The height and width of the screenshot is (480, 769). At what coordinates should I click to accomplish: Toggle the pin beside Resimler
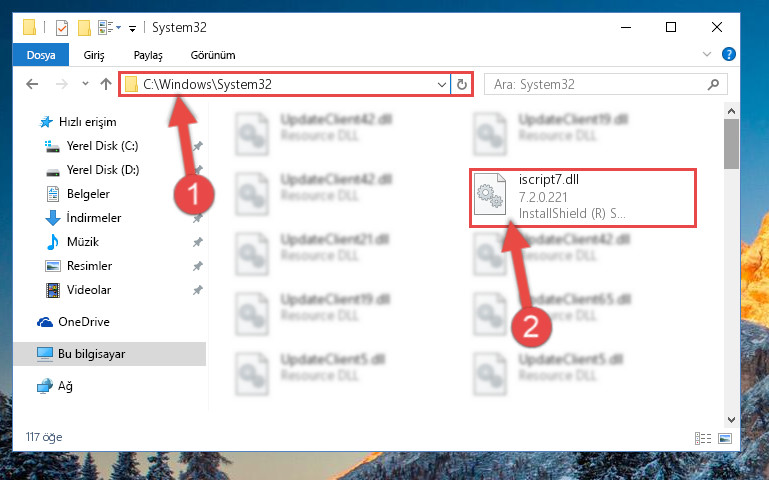click(198, 266)
